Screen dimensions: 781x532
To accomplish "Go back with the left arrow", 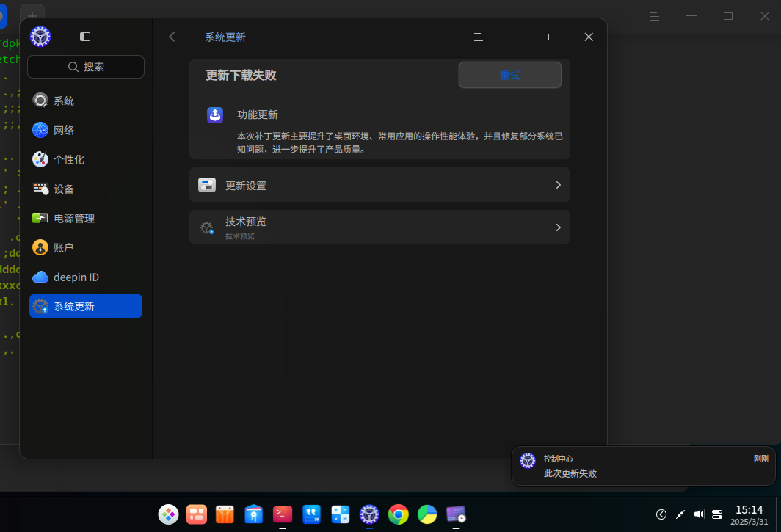I will (x=172, y=37).
